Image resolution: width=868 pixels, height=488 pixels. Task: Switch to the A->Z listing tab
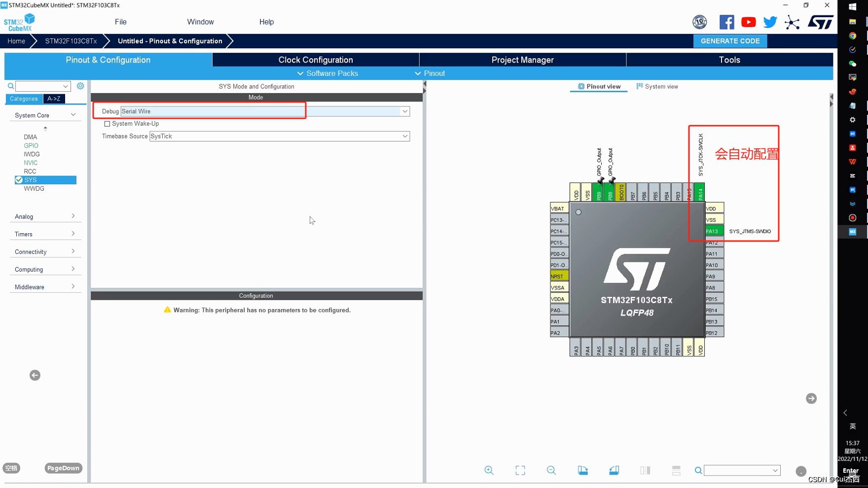[x=54, y=99]
